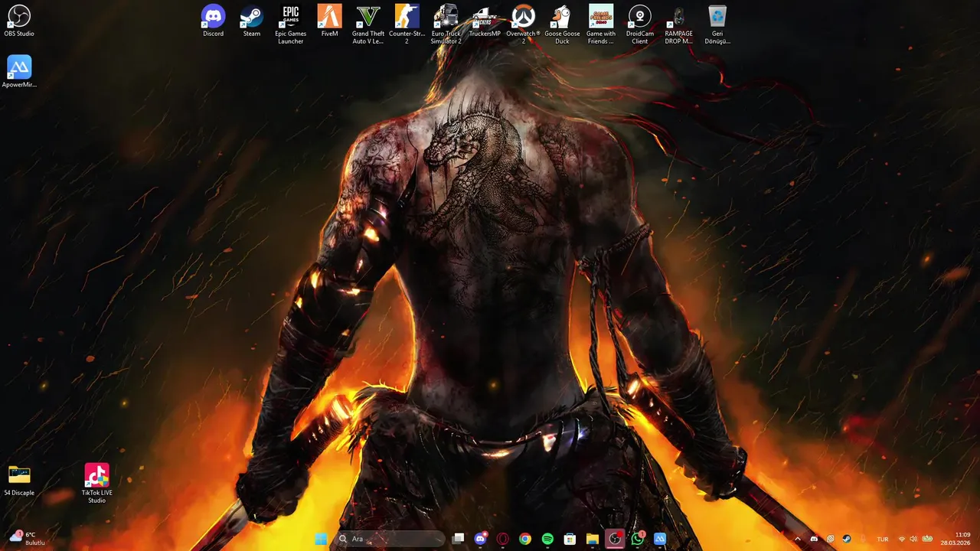Viewport: 980px width, 551px height.
Task: Launch Opera GX from the taskbar
Action: coord(503,539)
